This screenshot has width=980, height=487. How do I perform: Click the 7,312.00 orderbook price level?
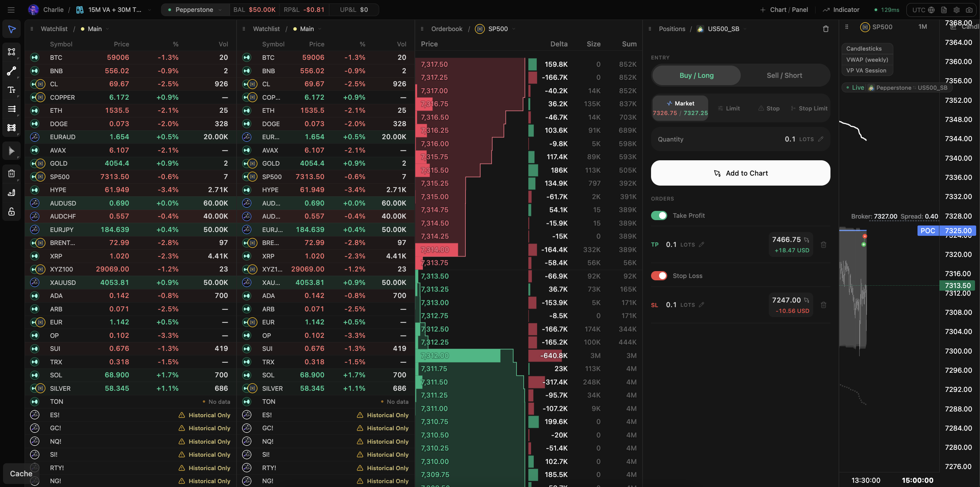[434, 355]
